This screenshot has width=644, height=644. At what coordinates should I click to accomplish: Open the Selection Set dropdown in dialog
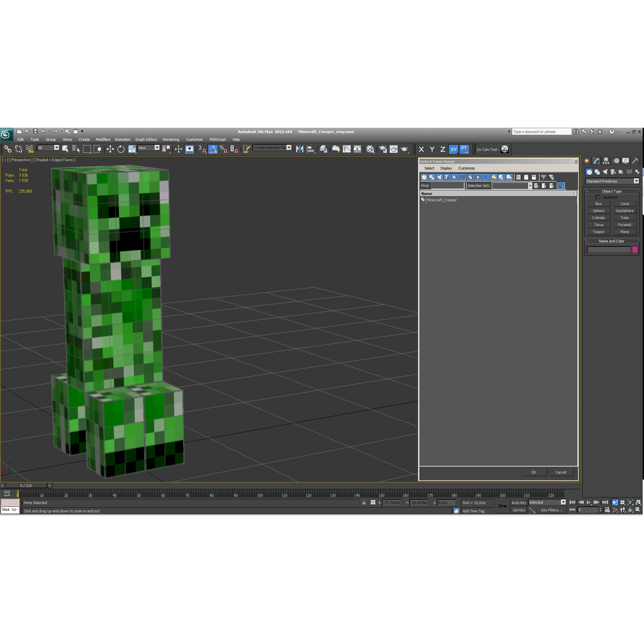[x=530, y=186]
